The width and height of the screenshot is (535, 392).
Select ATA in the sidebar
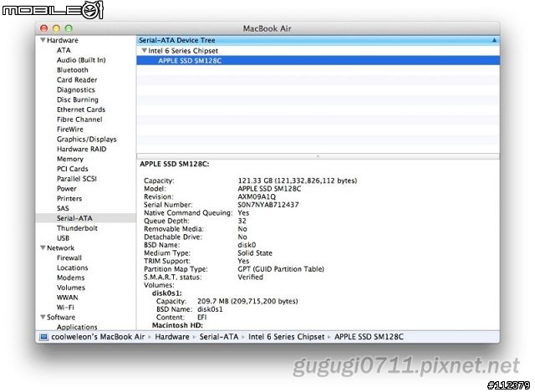[x=64, y=50]
